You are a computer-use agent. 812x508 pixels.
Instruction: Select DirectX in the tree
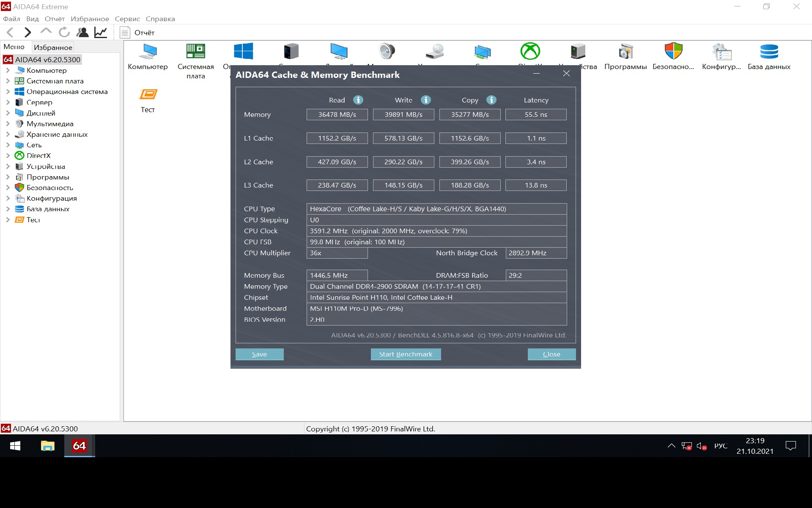[38, 156]
